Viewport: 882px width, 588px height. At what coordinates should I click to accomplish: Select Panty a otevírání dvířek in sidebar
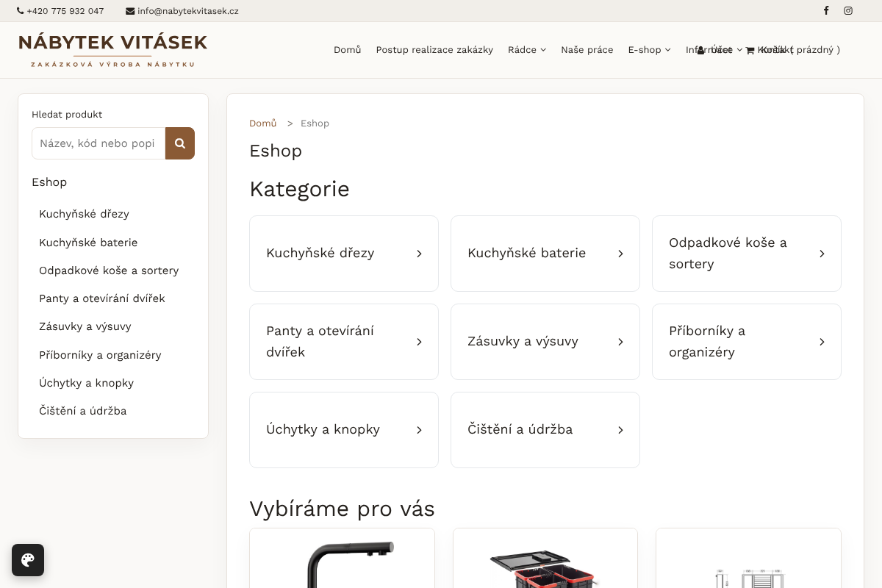point(102,298)
